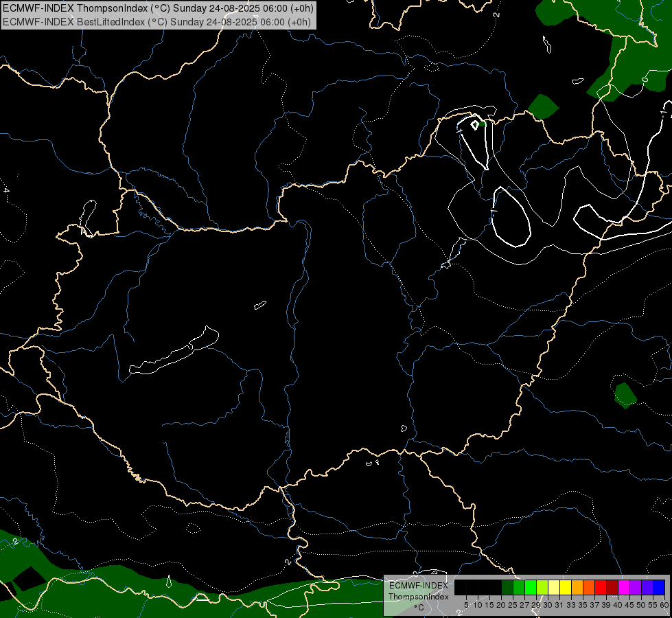The height and width of the screenshot is (618, 672).
Task: Click the small green patch near right edge
Action: tap(625, 396)
